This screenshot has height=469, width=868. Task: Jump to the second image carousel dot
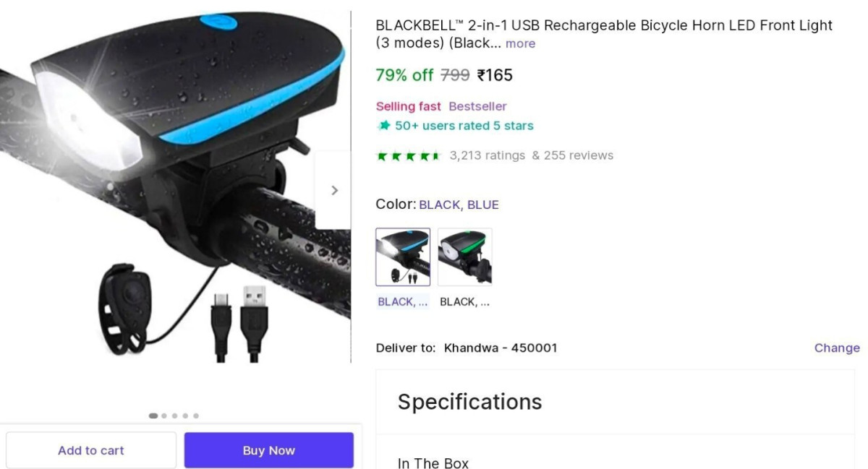pos(164,416)
